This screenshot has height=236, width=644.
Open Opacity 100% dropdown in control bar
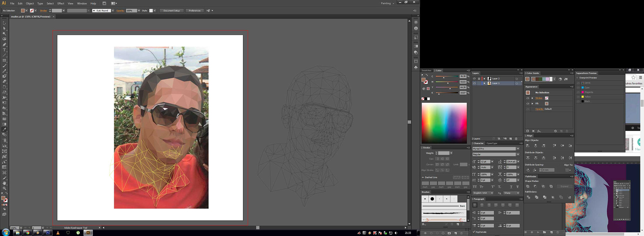click(x=139, y=11)
